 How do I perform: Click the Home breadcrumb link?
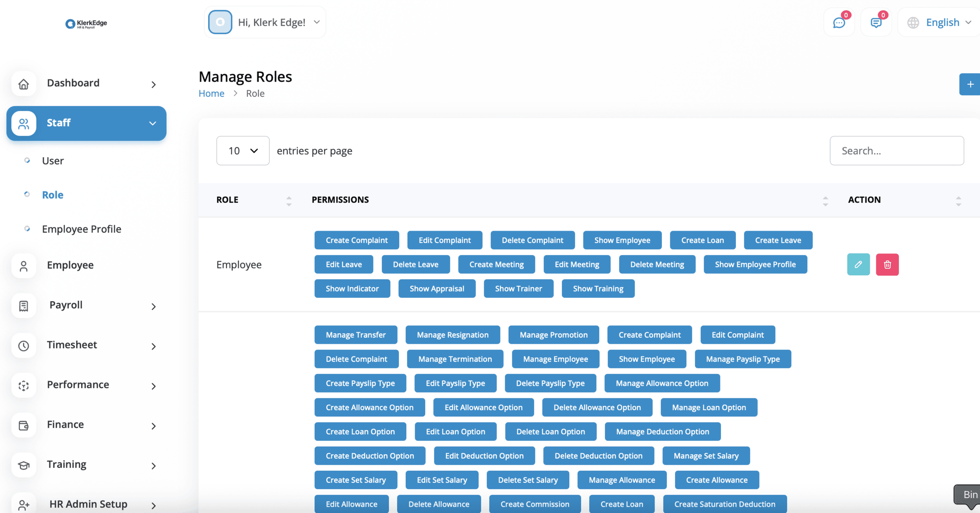point(211,94)
